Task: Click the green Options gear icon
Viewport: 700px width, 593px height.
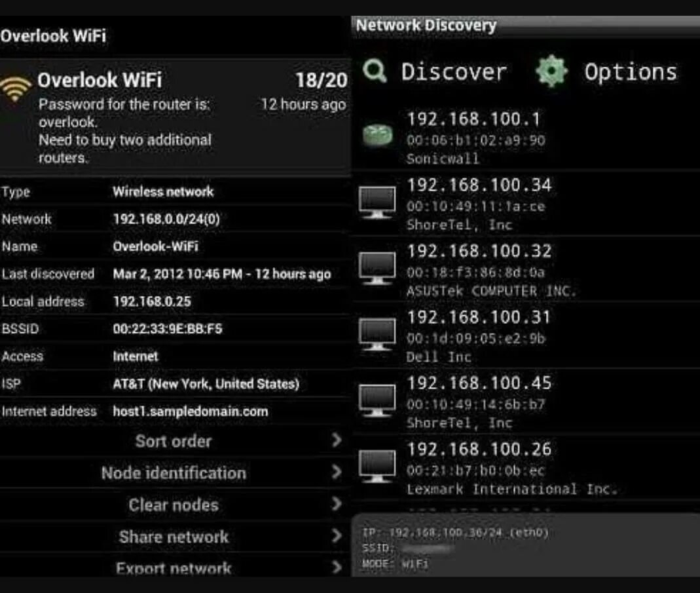Action: [552, 71]
